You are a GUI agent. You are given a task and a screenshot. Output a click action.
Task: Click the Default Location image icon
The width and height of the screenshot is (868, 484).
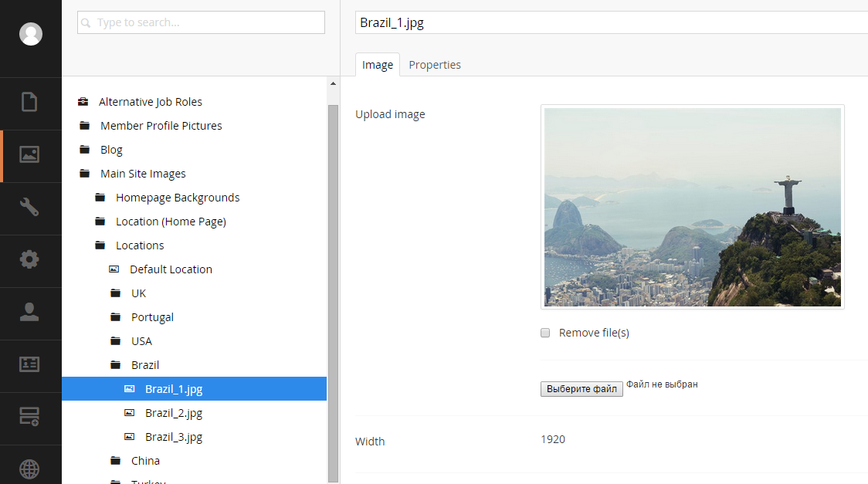pos(114,269)
